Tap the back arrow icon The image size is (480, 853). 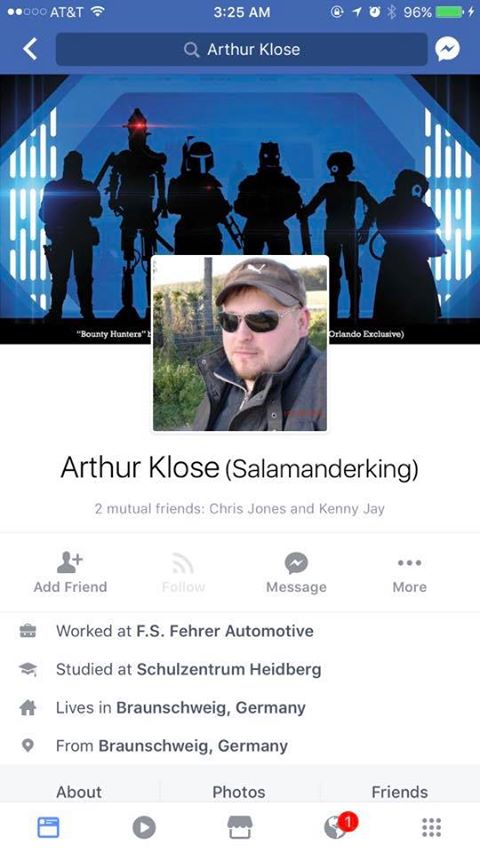click(30, 49)
